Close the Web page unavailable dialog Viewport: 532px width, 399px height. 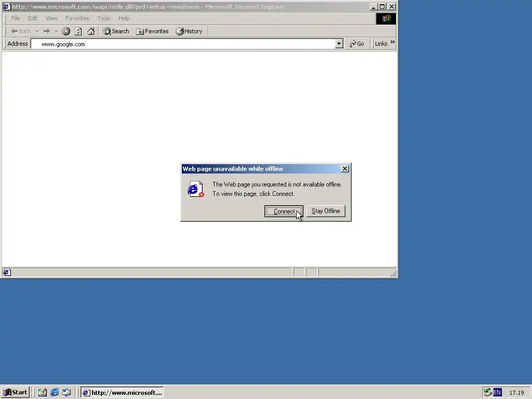345,169
